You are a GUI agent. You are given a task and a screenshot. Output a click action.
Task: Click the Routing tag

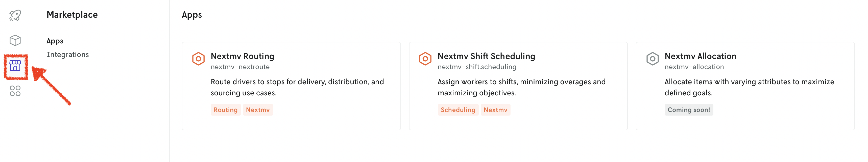click(x=225, y=110)
